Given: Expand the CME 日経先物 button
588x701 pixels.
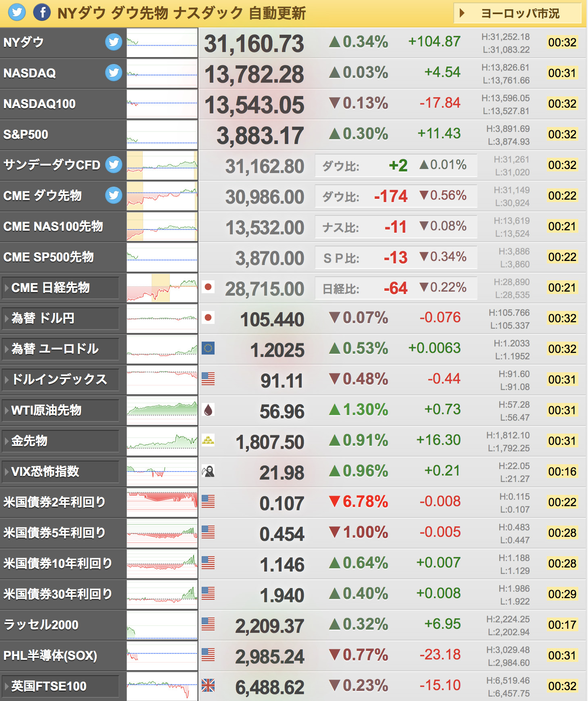Looking at the screenshot, I should (x=60, y=288).
